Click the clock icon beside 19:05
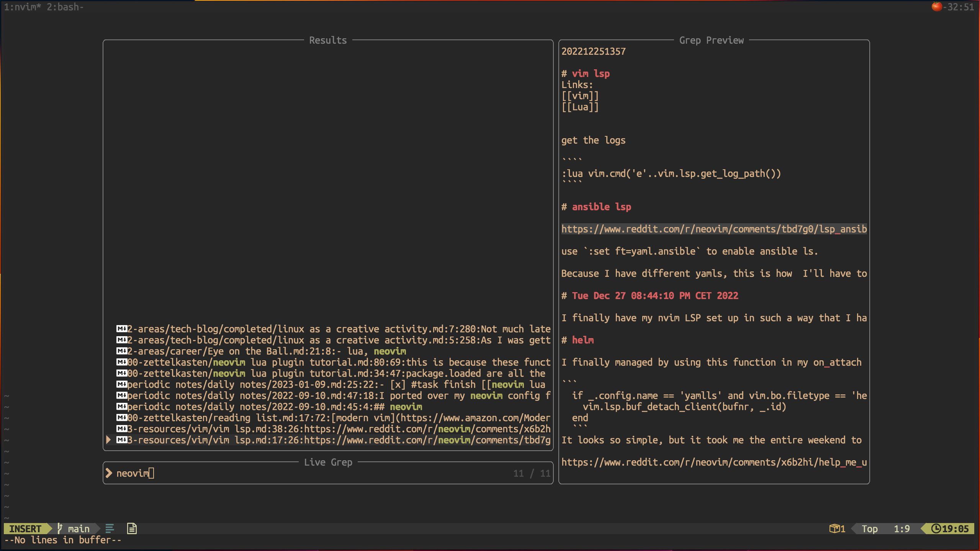Viewport: 980px width, 551px height. 935,529
